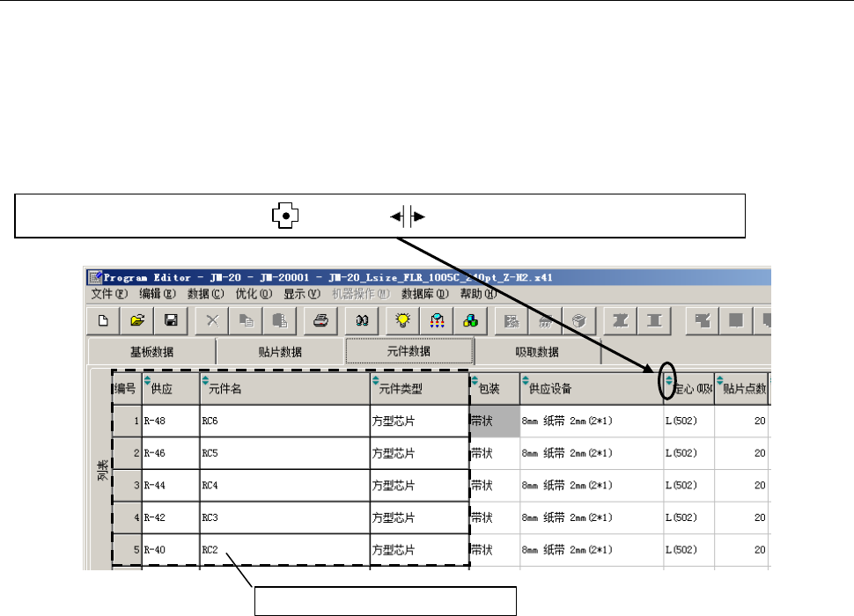This screenshot has height=616, width=854.
Task: Click the Cut scissors toolbar icon
Action: pos(212,320)
